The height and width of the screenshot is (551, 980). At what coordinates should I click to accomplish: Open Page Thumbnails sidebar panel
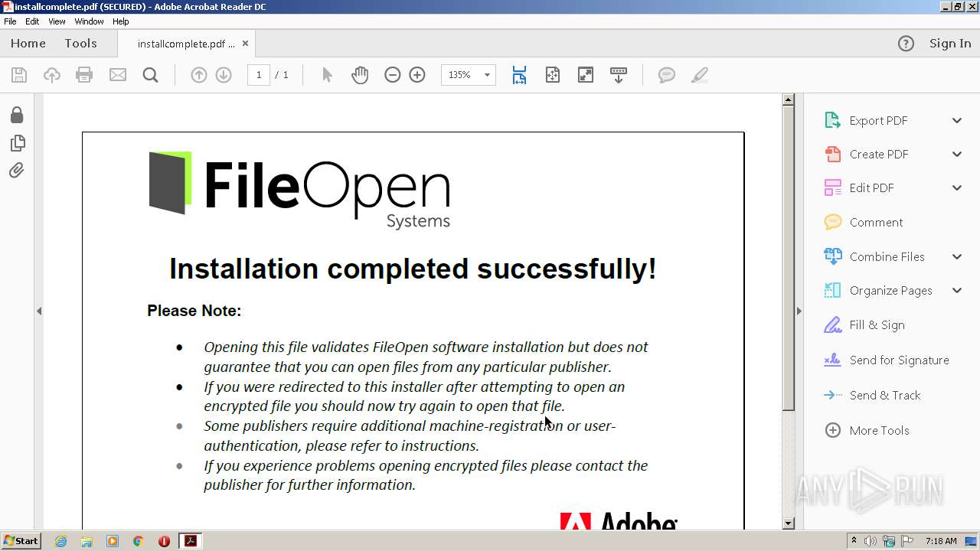pos(17,143)
